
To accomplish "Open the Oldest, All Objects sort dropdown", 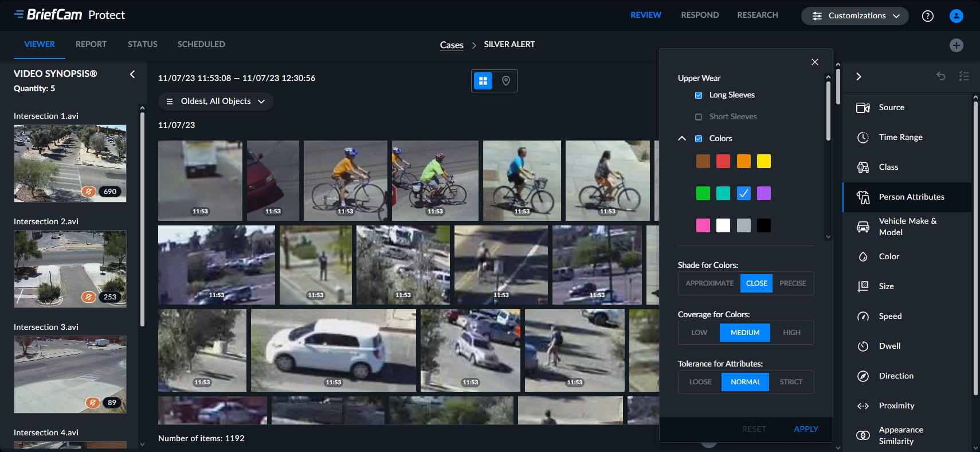I will coord(215,102).
